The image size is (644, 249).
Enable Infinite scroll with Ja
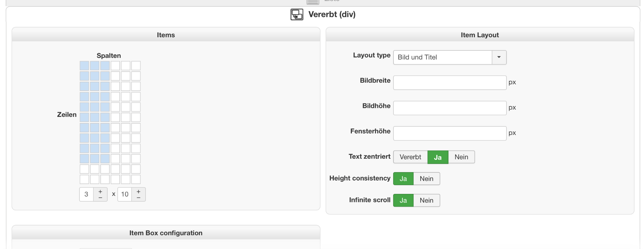[x=403, y=201]
